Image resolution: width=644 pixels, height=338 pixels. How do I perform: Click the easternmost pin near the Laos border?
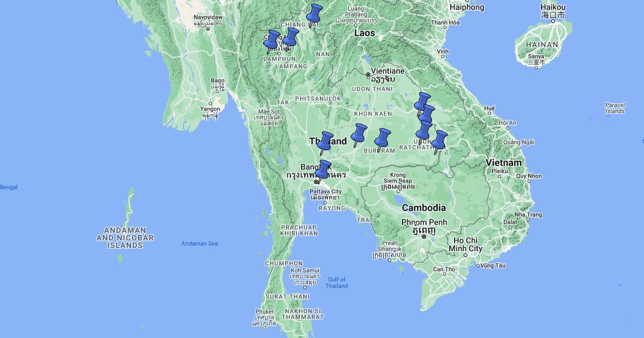point(440,141)
